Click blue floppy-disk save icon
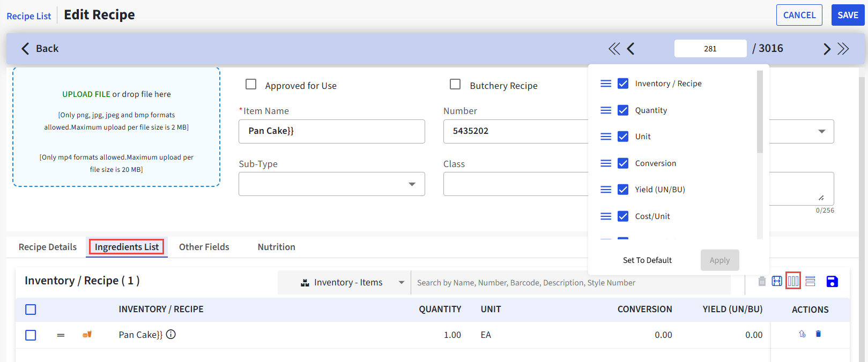Viewport: 868px width, 362px height. pos(832,282)
